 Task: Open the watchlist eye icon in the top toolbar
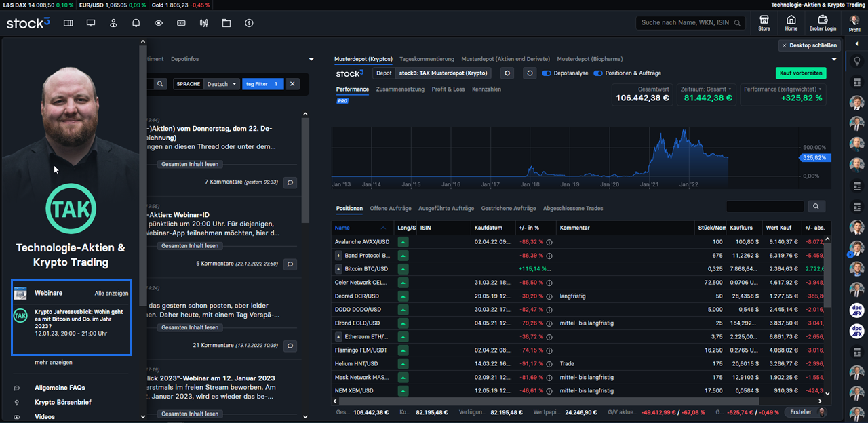click(159, 23)
